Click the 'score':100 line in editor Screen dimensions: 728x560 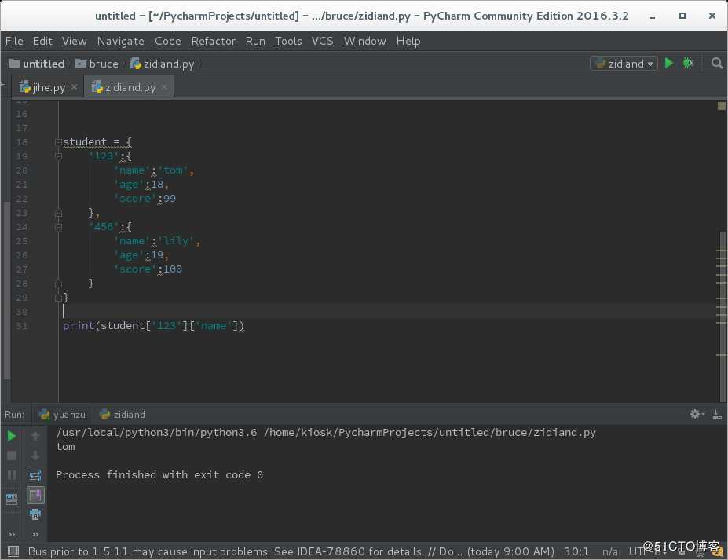coord(148,269)
